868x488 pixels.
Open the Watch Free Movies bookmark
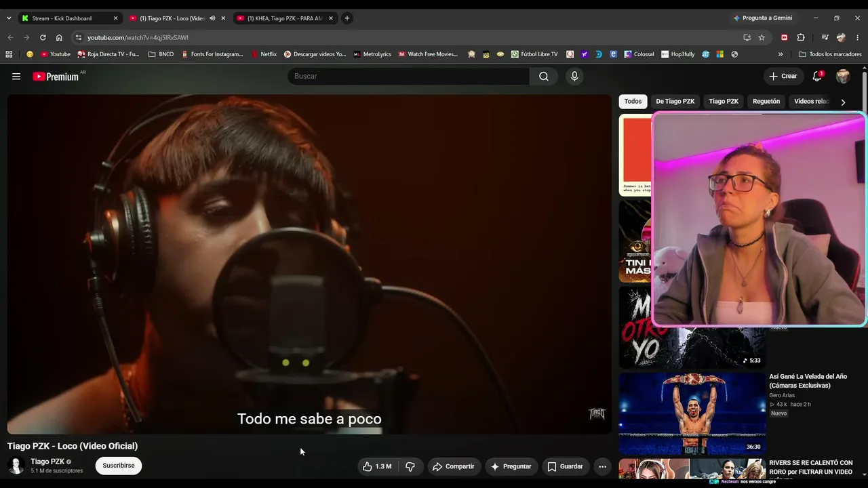(428, 54)
